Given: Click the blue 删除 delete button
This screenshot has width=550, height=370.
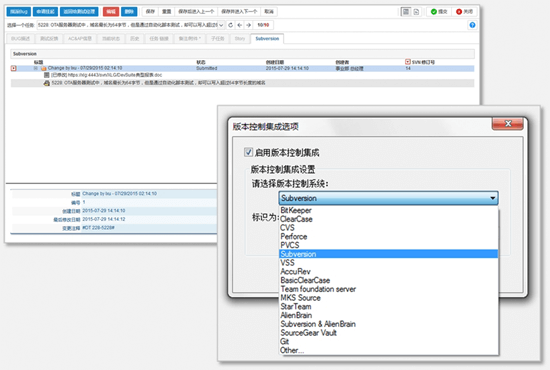Looking at the screenshot, I should pos(129,12).
